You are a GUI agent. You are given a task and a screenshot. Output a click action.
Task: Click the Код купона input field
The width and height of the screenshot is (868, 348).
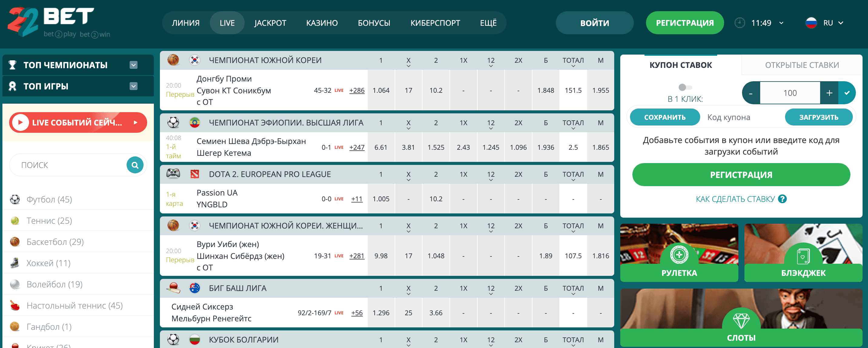click(743, 117)
